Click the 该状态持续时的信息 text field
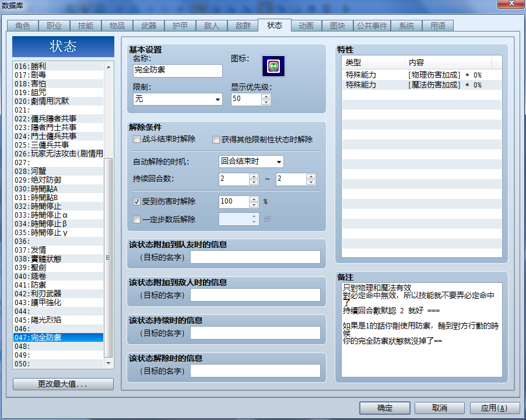This screenshot has width=526, height=420. point(255,333)
